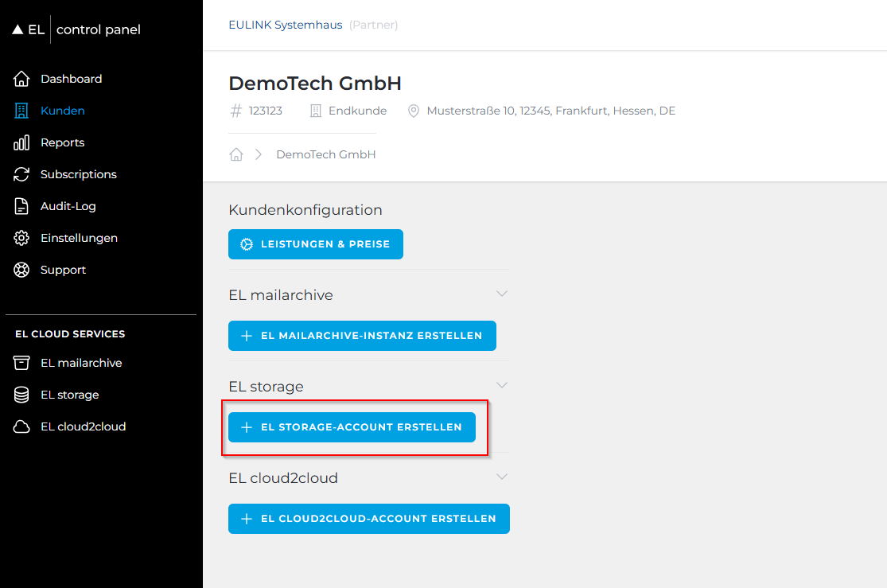Create a new EL storage account
The width and height of the screenshot is (887, 588).
[352, 427]
